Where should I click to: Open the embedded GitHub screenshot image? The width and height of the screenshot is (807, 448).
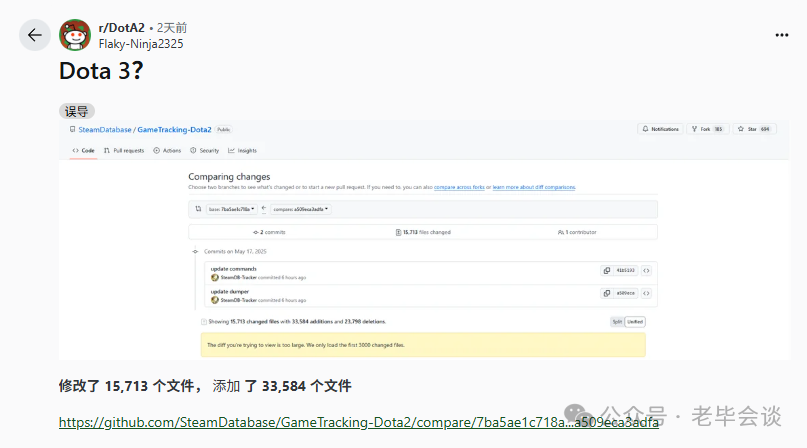424,240
